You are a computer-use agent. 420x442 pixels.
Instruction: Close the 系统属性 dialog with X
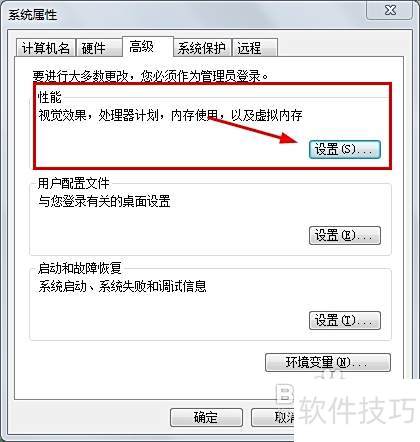[390, 10]
